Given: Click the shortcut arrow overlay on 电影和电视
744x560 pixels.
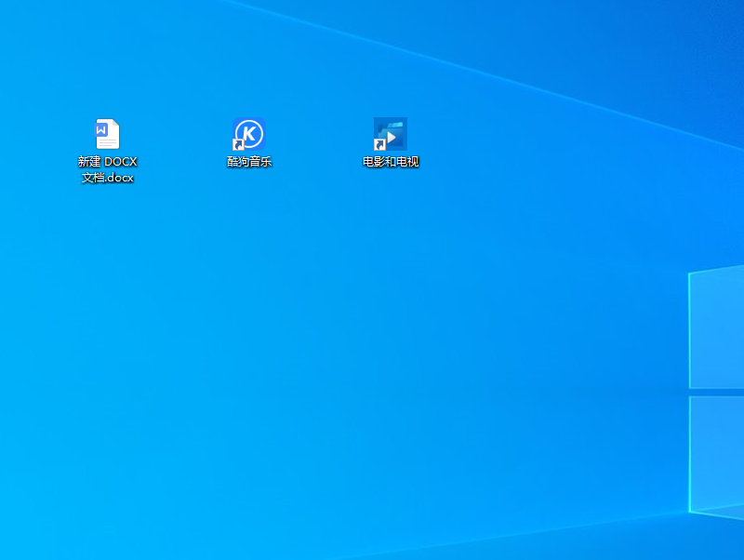Looking at the screenshot, I should pos(379,145).
